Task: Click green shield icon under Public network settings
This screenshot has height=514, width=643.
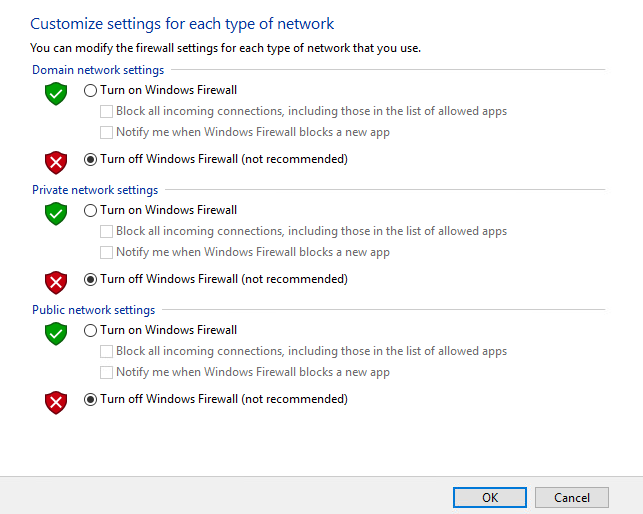Action: coord(56,334)
